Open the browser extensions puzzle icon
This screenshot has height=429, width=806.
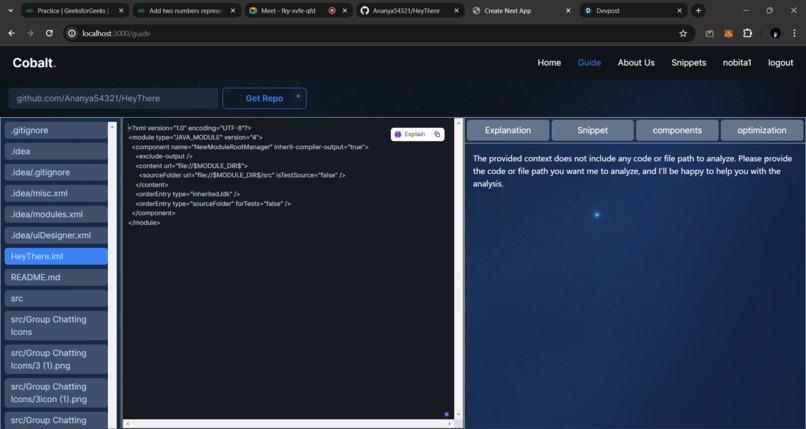point(747,33)
